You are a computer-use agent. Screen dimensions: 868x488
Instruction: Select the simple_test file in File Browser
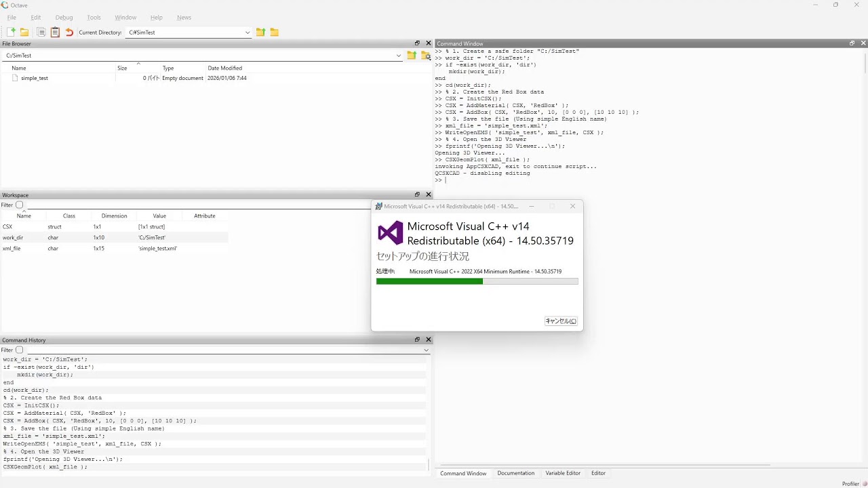coord(35,78)
